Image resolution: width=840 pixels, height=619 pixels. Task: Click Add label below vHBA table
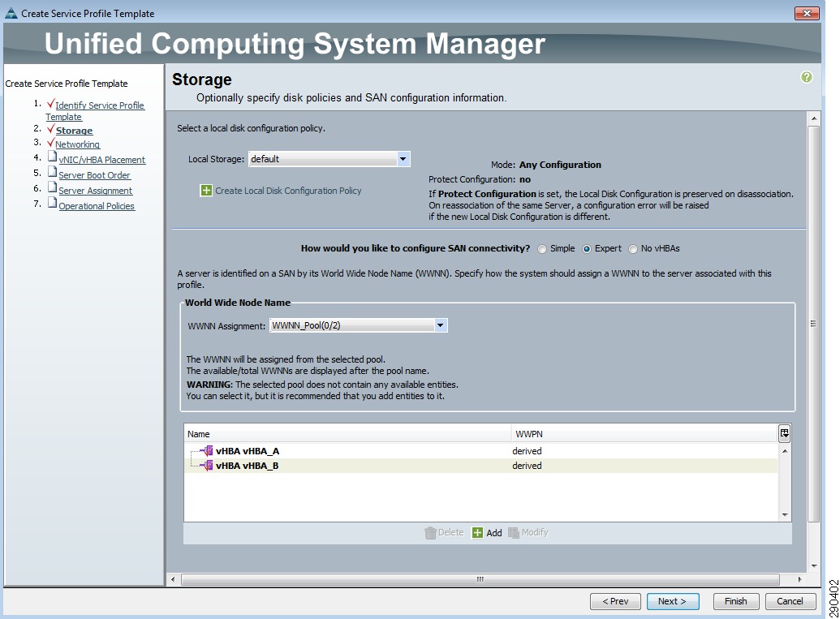[494, 533]
